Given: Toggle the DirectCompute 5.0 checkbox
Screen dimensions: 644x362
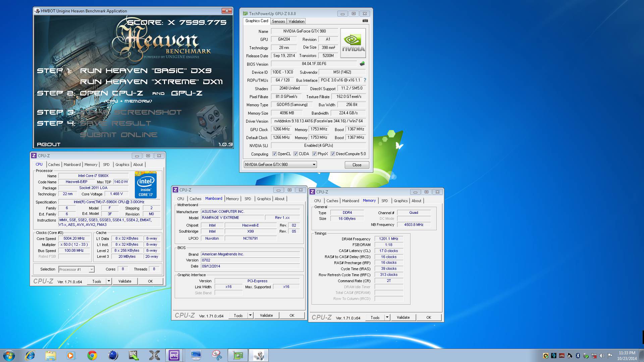Looking at the screenshot, I should (333, 154).
